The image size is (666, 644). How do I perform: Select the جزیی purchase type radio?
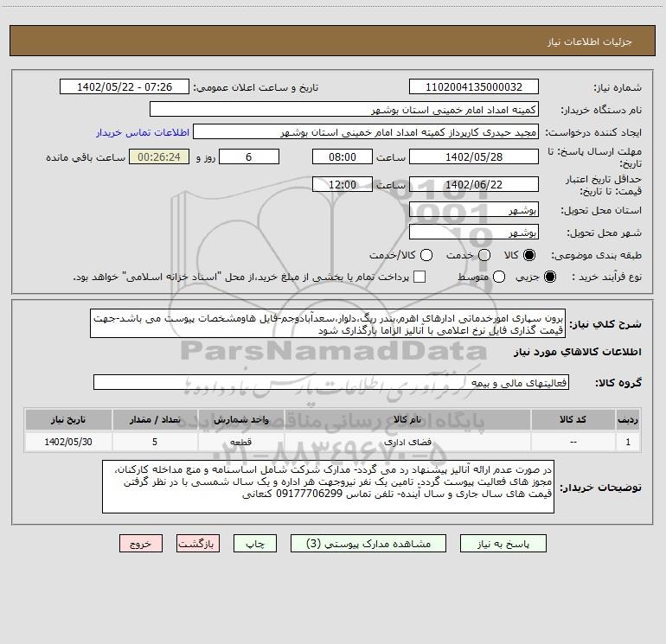coord(549,277)
